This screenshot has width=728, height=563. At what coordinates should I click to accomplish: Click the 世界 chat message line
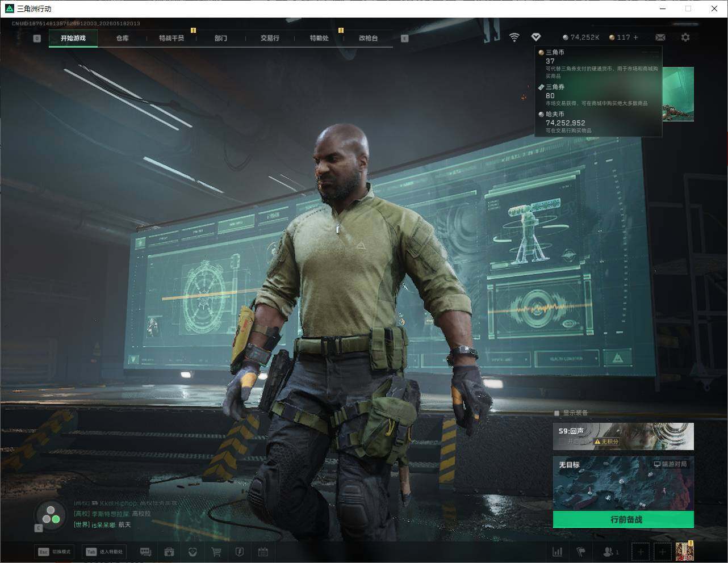102,525
